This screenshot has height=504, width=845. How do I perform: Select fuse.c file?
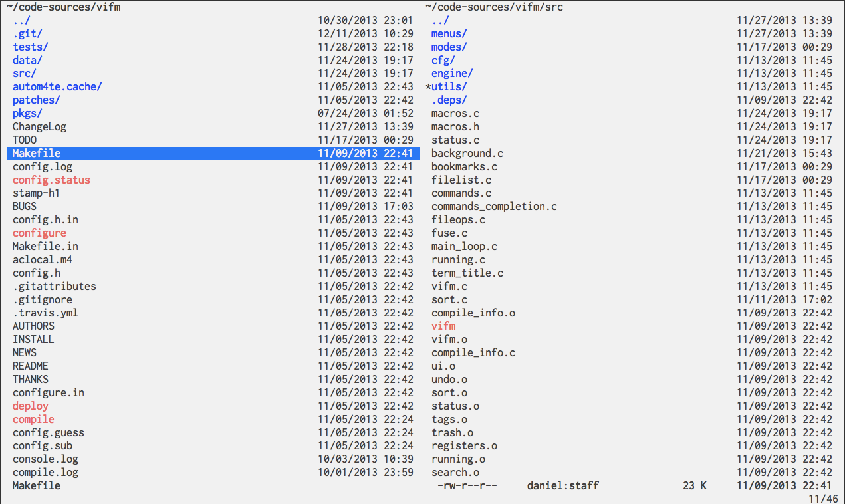pos(449,233)
